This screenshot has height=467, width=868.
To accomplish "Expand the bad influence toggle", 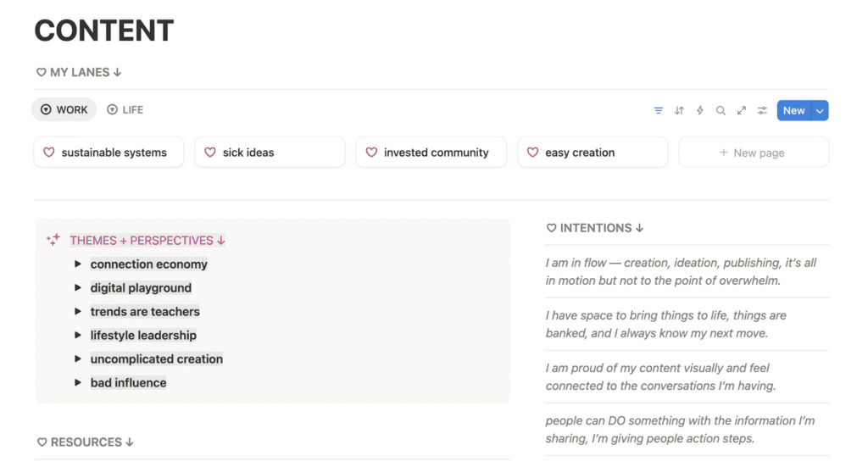I will 78,383.
